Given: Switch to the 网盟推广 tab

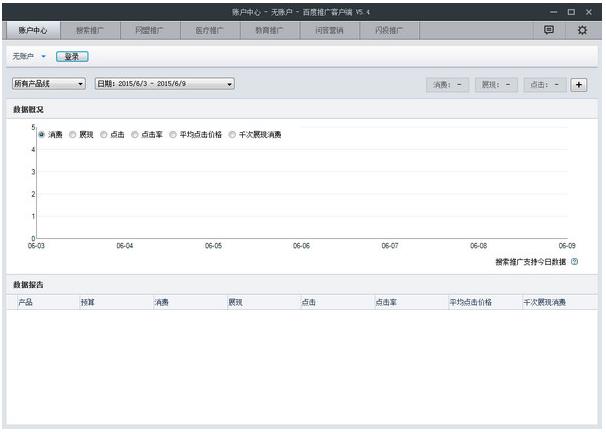Looking at the screenshot, I should click(150, 30).
